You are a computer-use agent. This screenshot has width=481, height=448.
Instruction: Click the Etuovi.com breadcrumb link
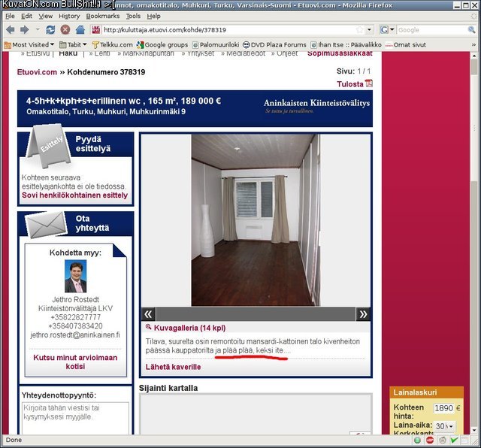click(37, 72)
